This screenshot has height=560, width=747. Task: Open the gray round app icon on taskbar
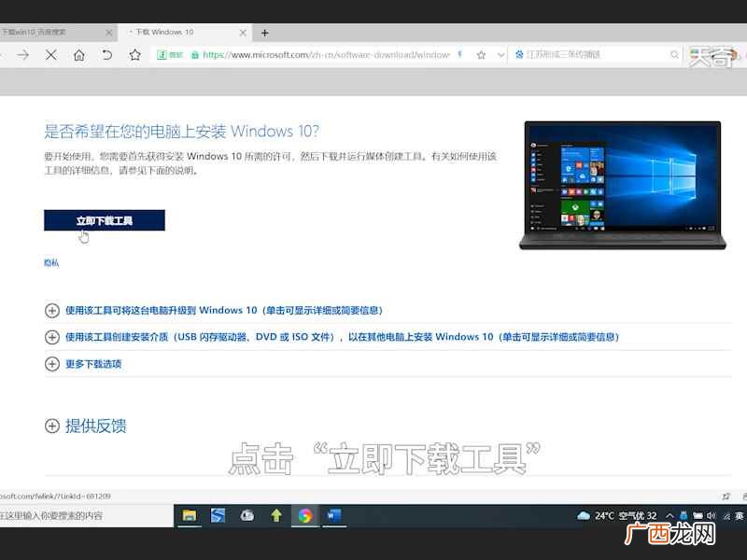coord(247,516)
